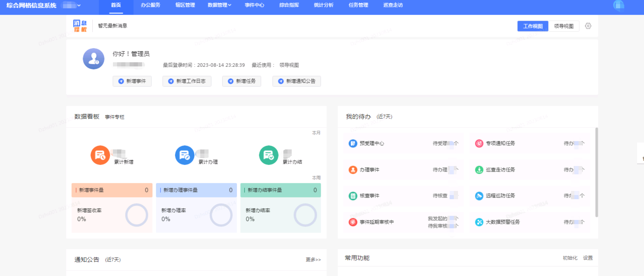Click the 新增办理事件量 blue card

[x=196, y=190]
